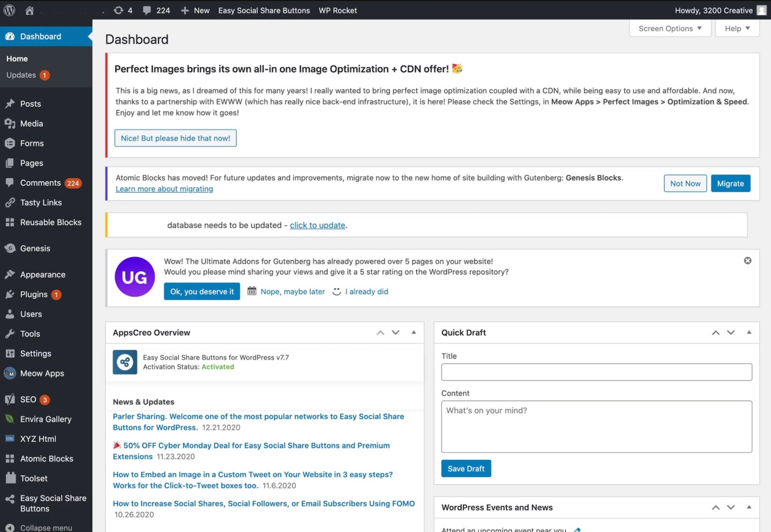This screenshot has width=771, height=532.
Task: Follow the click to update link
Action: coord(317,225)
